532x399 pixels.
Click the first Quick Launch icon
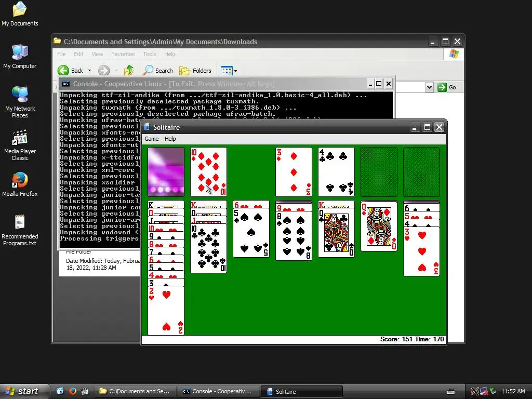pos(60,391)
